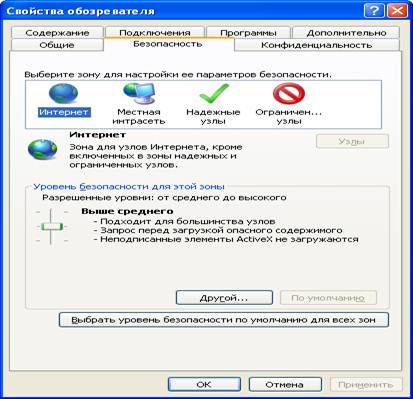
Task: Click the Другой... button
Action: pyautogui.click(x=224, y=298)
